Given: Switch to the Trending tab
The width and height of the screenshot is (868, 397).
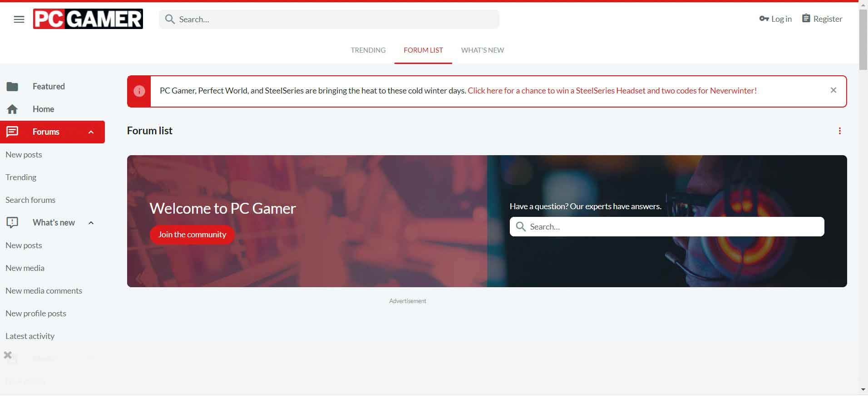Looking at the screenshot, I should pyautogui.click(x=368, y=50).
